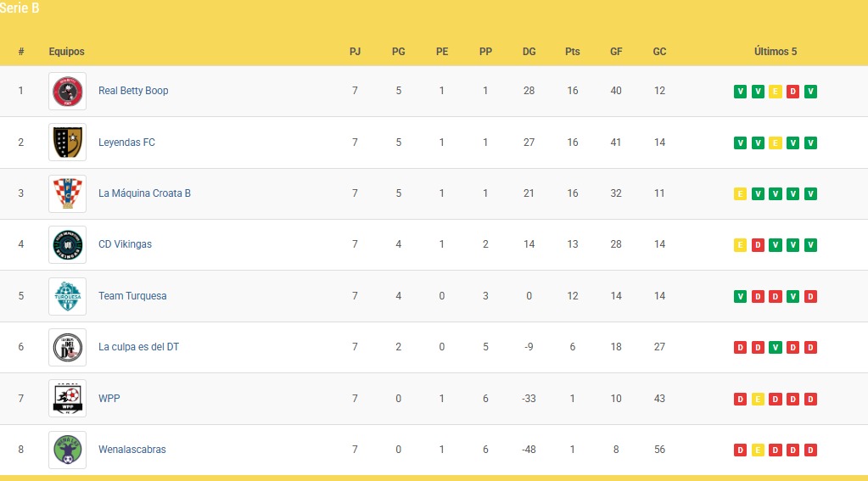
Task: Click the Últimos 5 column header
Action: click(x=776, y=52)
